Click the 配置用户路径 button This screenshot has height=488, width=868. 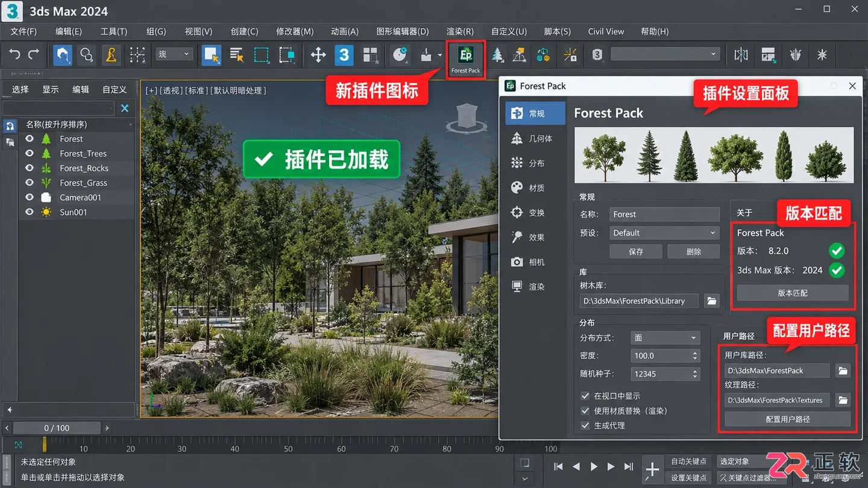[x=788, y=419]
